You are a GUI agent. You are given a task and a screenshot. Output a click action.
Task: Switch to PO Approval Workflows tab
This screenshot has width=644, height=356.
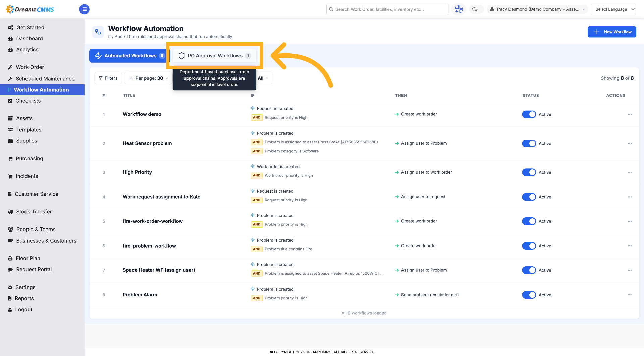pos(215,56)
